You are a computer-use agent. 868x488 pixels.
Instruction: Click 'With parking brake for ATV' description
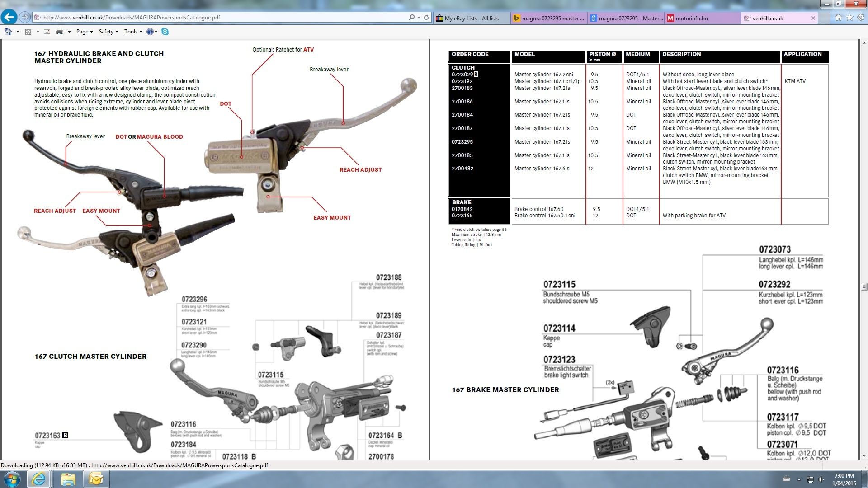point(694,216)
